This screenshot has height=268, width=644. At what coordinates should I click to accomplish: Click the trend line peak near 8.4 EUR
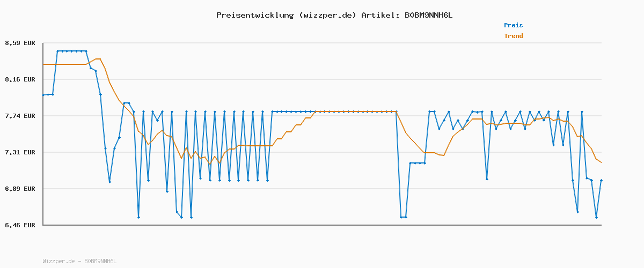pyautogui.click(x=98, y=59)
